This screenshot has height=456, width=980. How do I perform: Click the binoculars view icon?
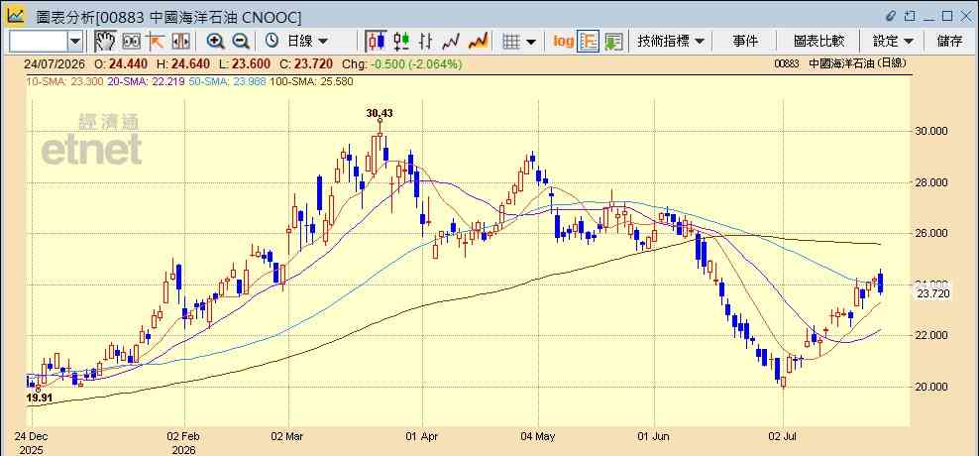pyautogui.click(x=131, y=42)
